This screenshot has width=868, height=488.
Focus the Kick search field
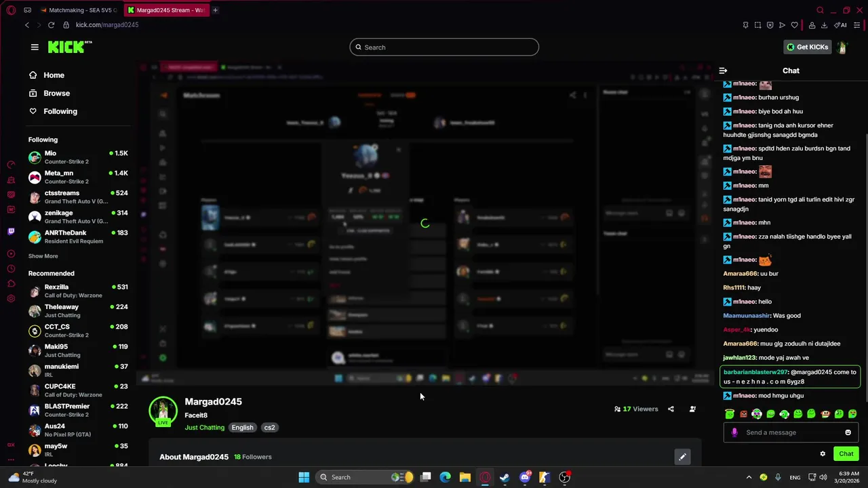(x=444, y=47)
